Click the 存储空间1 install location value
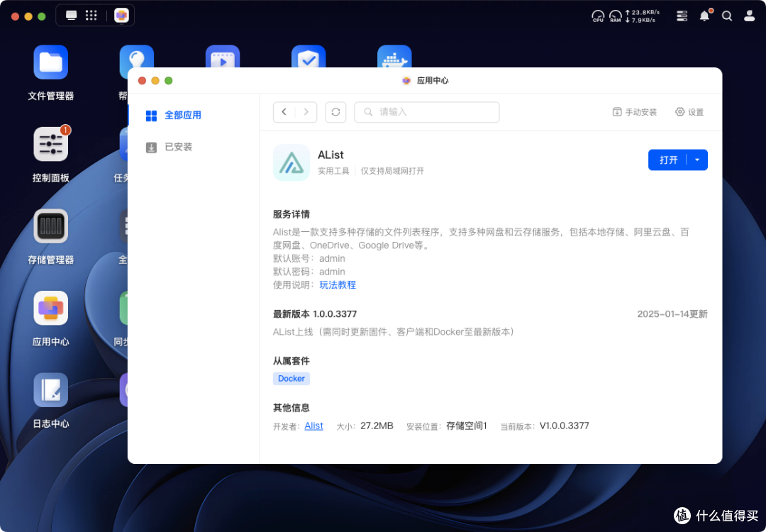 467,426
